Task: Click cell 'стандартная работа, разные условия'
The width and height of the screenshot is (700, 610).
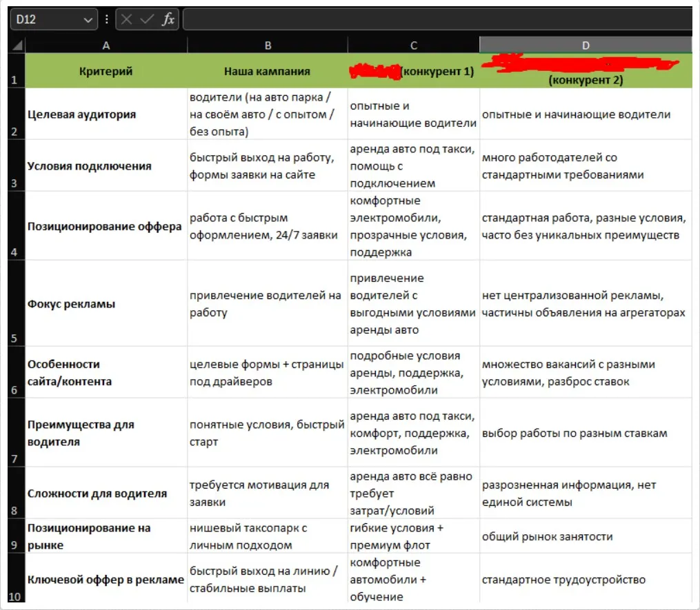Action: [x=586, y=226]
